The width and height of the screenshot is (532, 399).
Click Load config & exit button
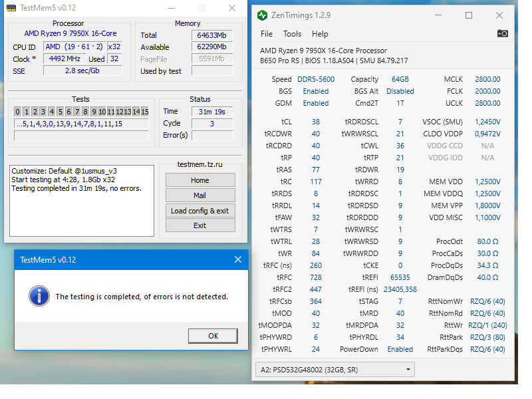click(x=200, y=211)
